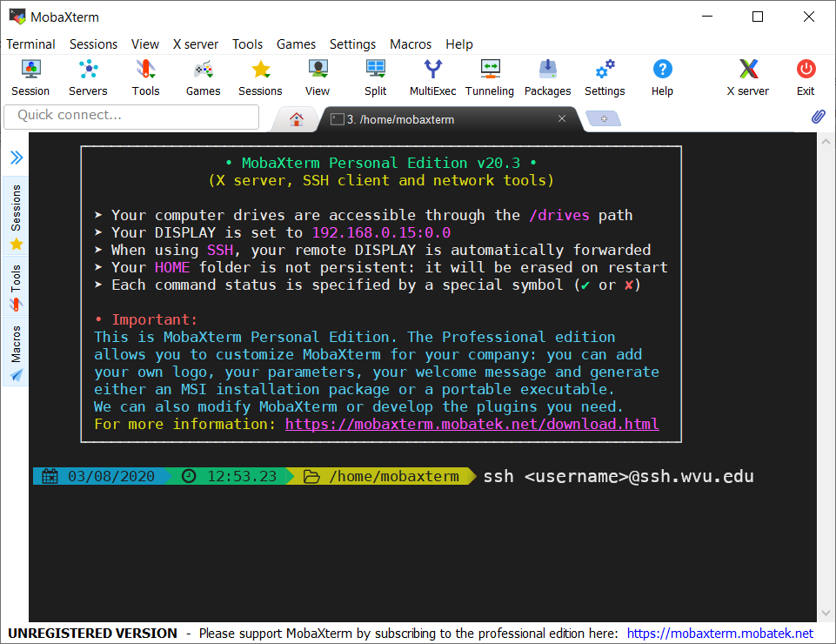Image resolution: width=836 pixels, height=644 pixels.
Task: Expand the sidebar with double chevron
Action: (x=17, y=158)
